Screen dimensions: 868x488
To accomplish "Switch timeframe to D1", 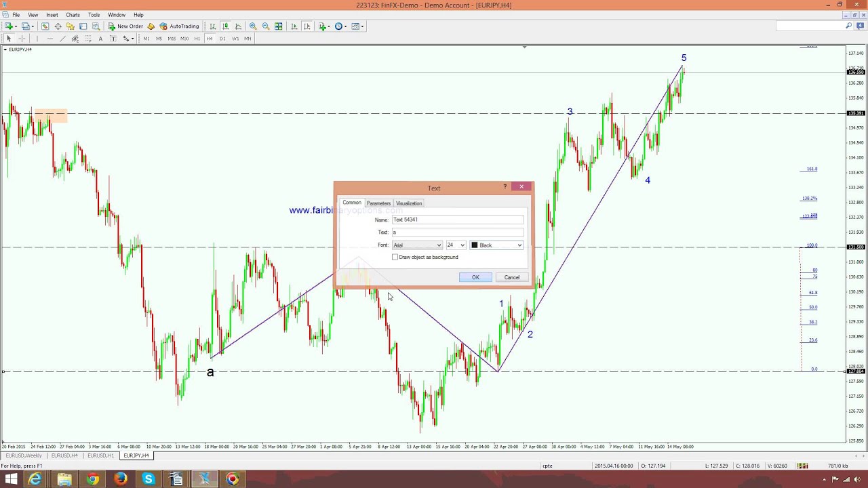I will pos(222,39).
